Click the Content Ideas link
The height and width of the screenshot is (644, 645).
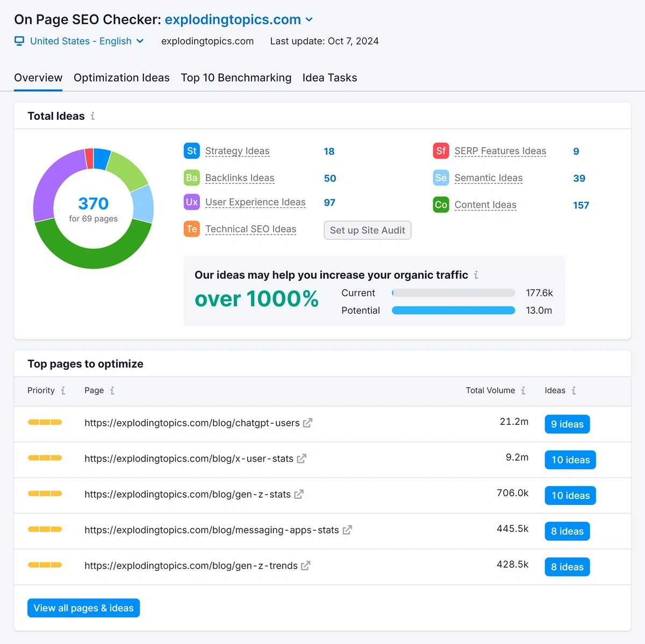coord(485,205)
